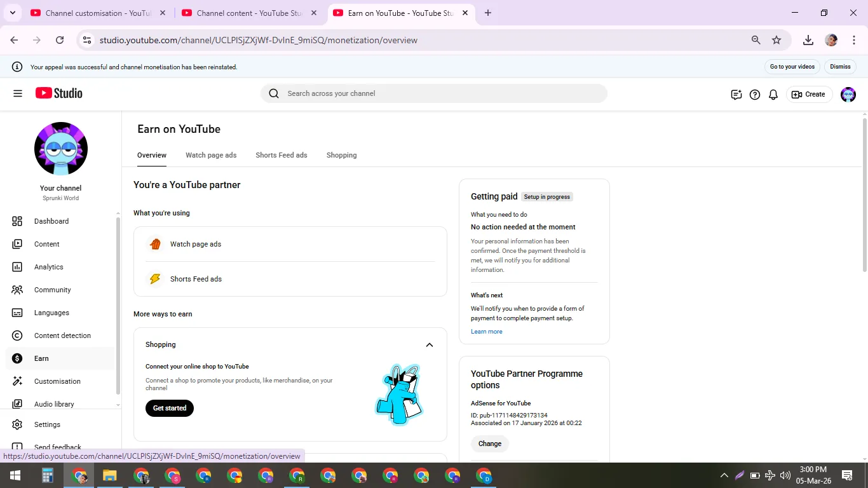Click Get started for Shopping
This screenshot has height=488, width=868.
pyautogui.click(x=170, y=408)
